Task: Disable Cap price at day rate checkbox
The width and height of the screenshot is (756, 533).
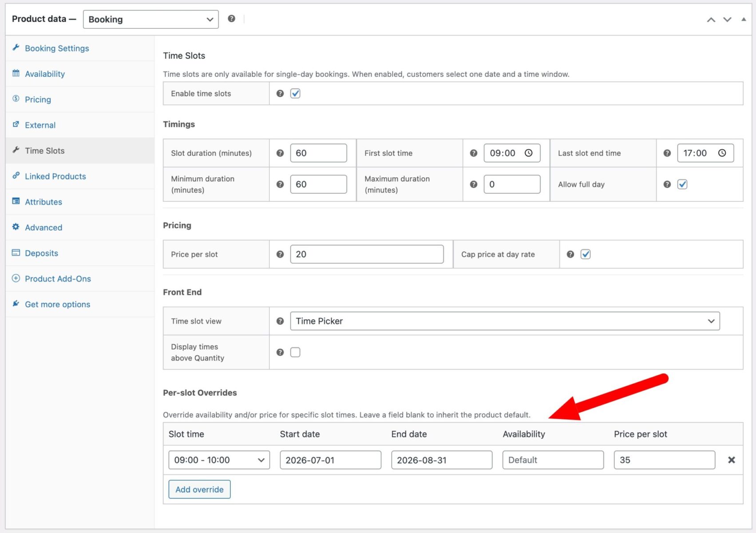Action: [586, 255]
